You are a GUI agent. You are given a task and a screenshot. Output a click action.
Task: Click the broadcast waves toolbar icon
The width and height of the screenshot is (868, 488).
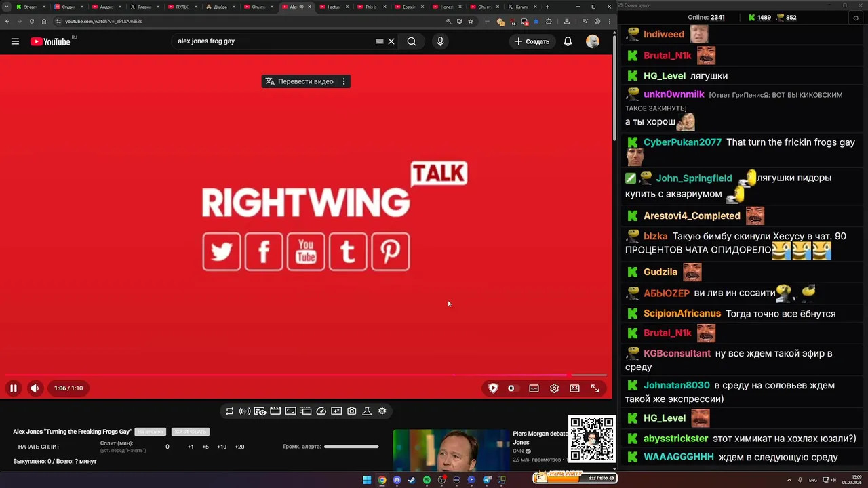click(x=245, y=411)
